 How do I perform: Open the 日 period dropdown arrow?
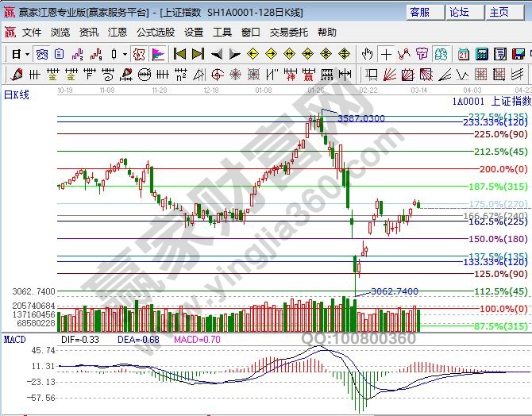point(28,54)
